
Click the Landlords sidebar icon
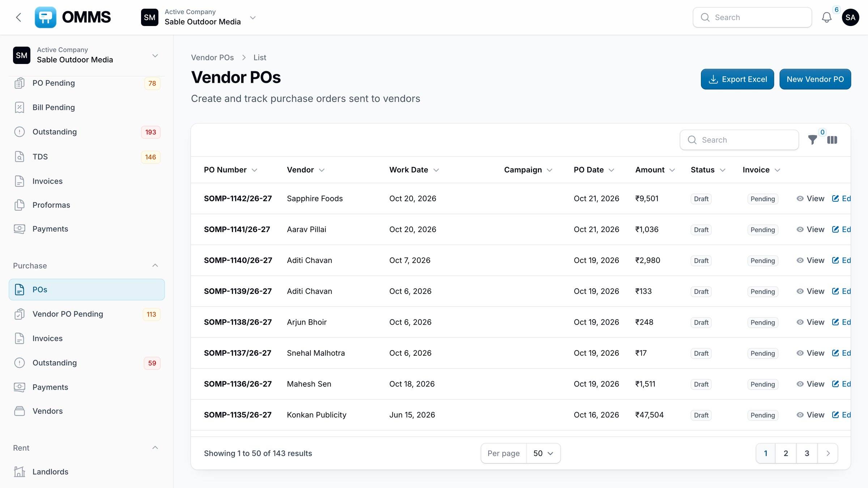20,472
